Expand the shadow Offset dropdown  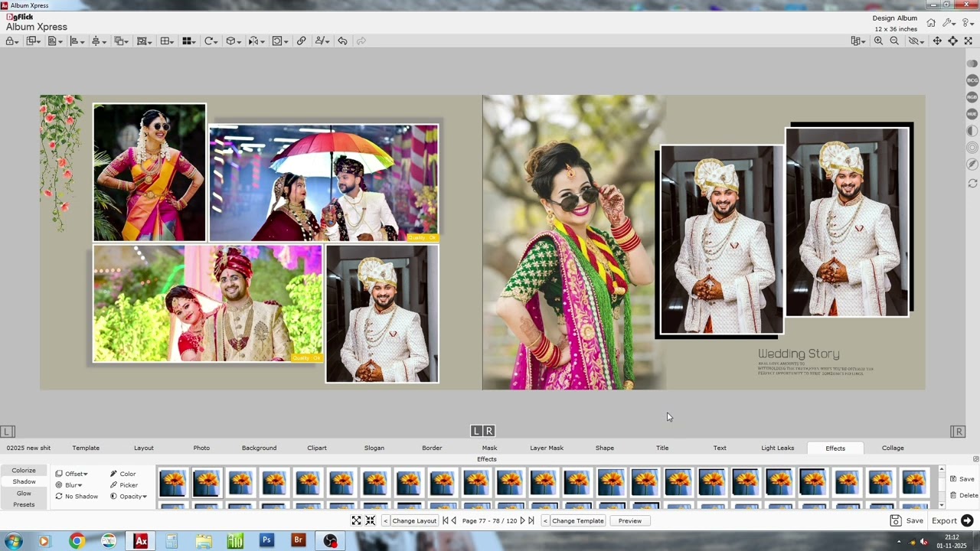(x=72, y=474)
